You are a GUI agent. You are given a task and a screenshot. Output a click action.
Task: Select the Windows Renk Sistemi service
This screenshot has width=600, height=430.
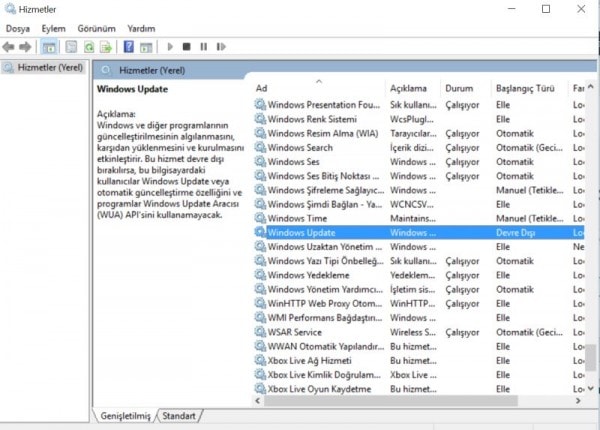click(419, 119)
